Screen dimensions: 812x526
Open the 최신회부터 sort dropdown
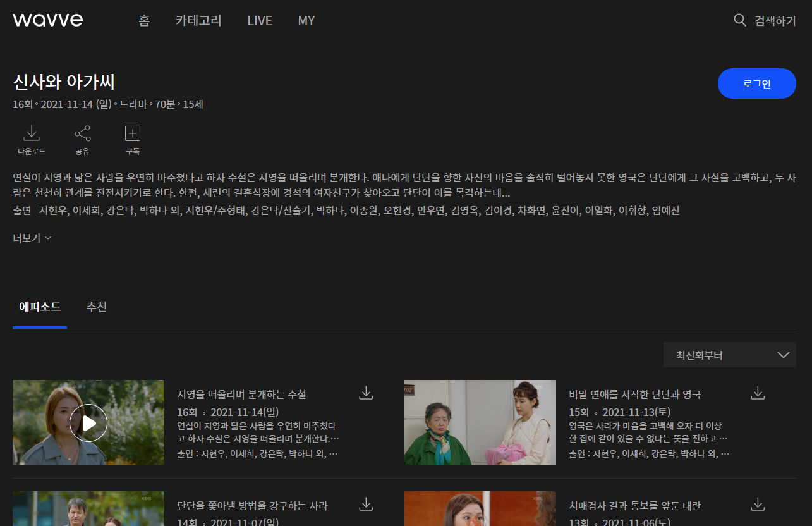pos(730,355)
